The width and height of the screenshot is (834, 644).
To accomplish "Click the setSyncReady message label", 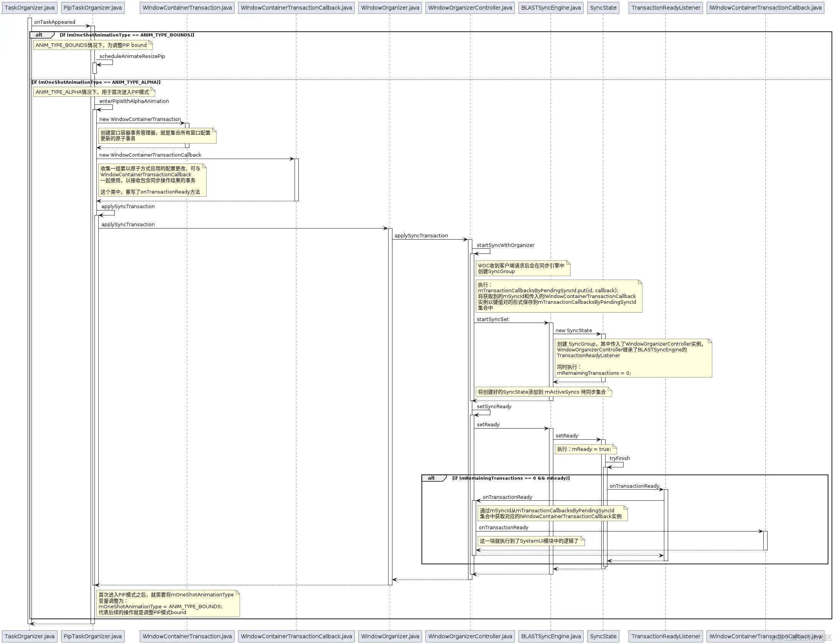I will (494, 407).
